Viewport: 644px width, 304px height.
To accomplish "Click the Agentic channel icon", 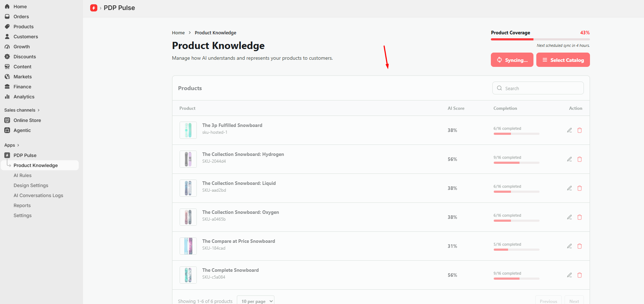I will point(7,130).
